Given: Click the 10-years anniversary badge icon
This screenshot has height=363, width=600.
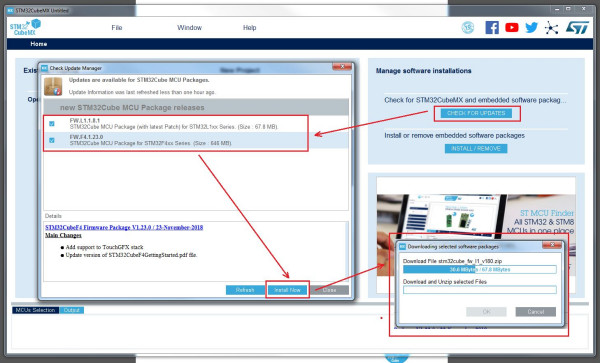Looking at the screenshot, I should pyautogui.click(x=468, y=28).
